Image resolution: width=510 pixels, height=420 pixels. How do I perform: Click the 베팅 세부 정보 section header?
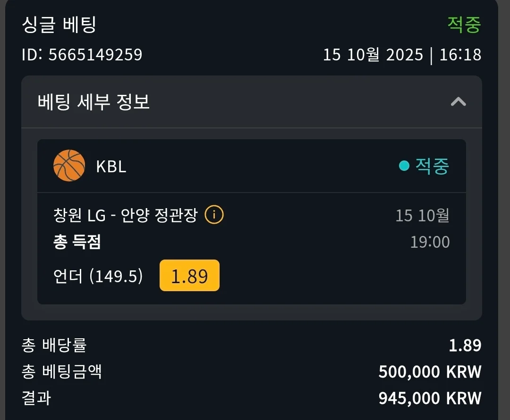point(93,101)
